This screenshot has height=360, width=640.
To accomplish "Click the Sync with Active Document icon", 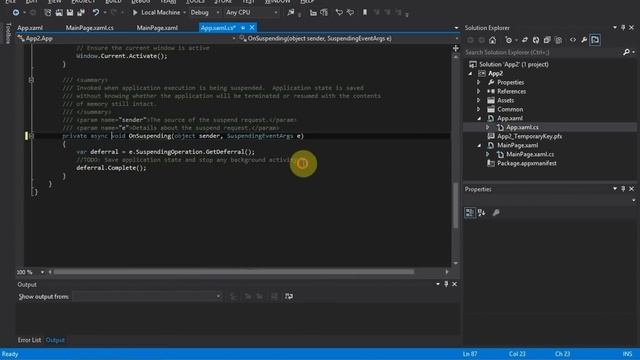I will tap(525, 40).
